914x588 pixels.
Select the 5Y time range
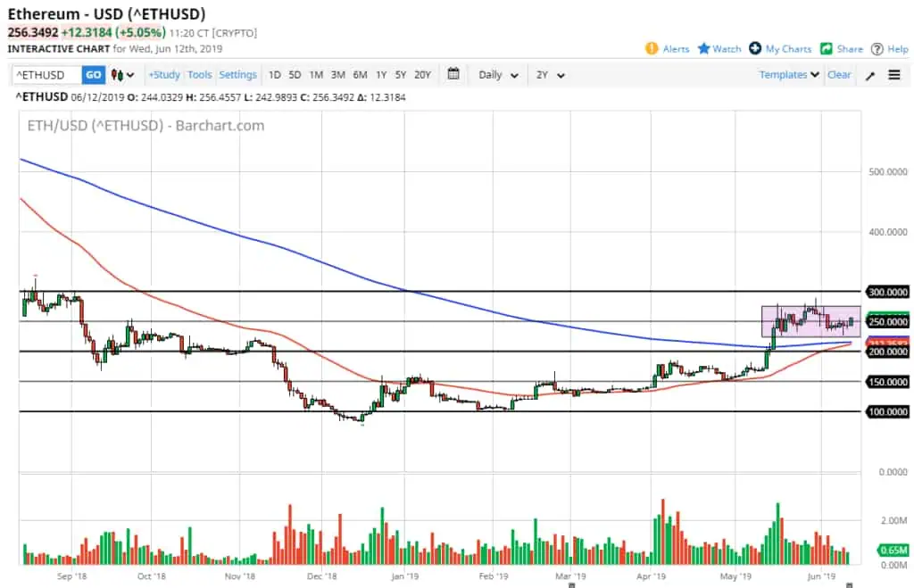401,75
